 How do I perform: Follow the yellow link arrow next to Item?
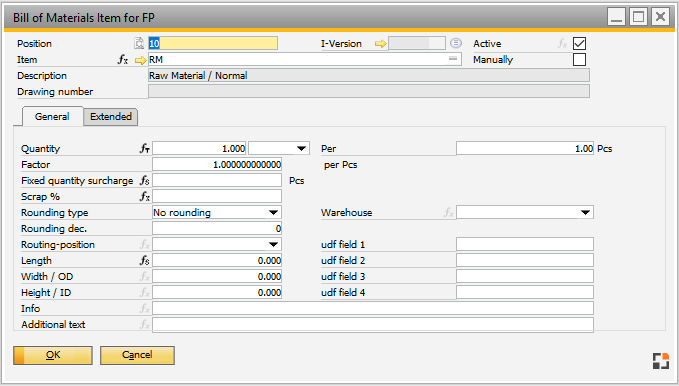[x=140, y=60]
